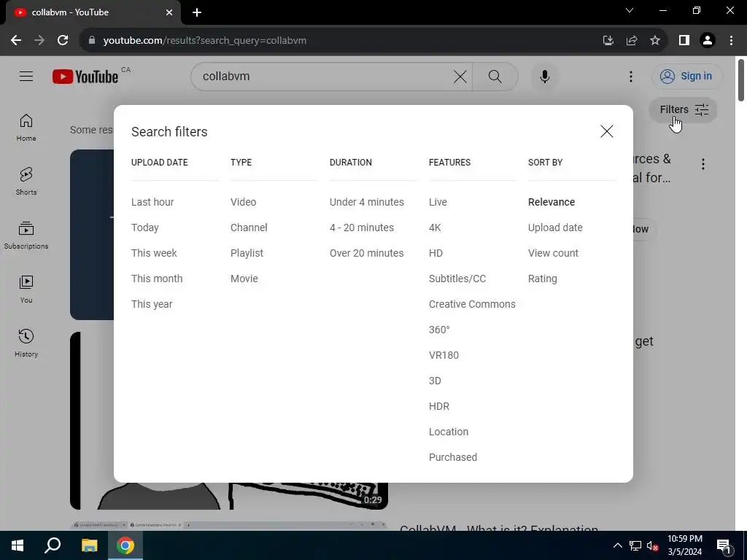Start voice search with the microphone
The height and width of the screenshot is (560, 747).
point(544,76)
